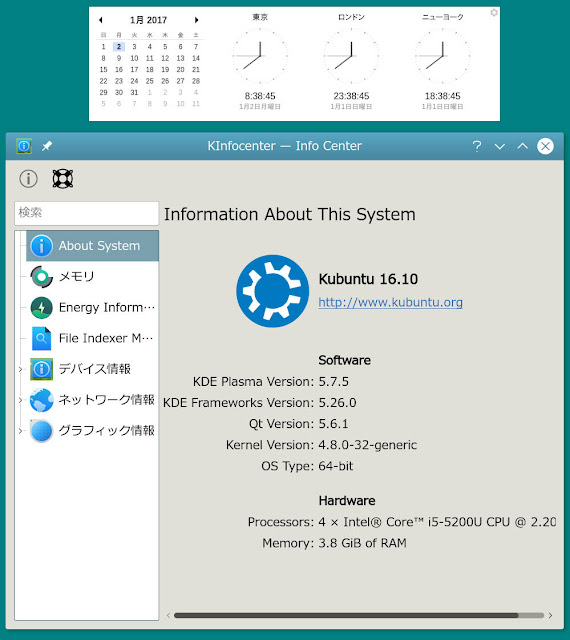
Task: Click the File Indexer magnifier document icon
Action: pos(41,338)
